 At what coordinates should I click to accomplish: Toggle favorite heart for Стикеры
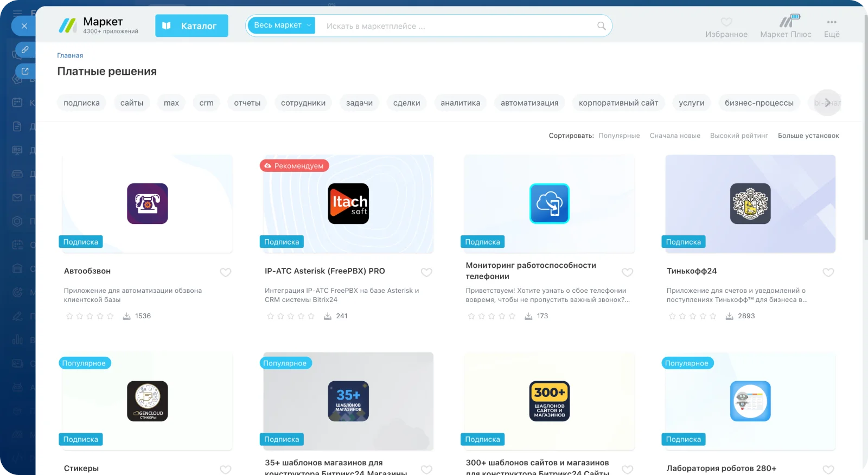pos(226,470)
